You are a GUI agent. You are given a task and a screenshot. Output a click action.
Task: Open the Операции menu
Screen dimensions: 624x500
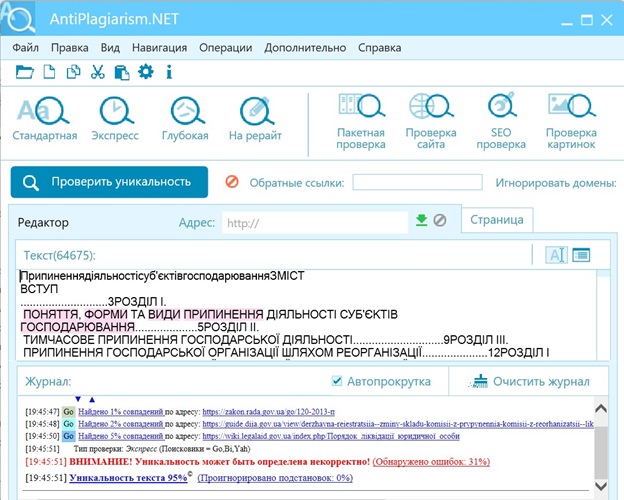226,48
